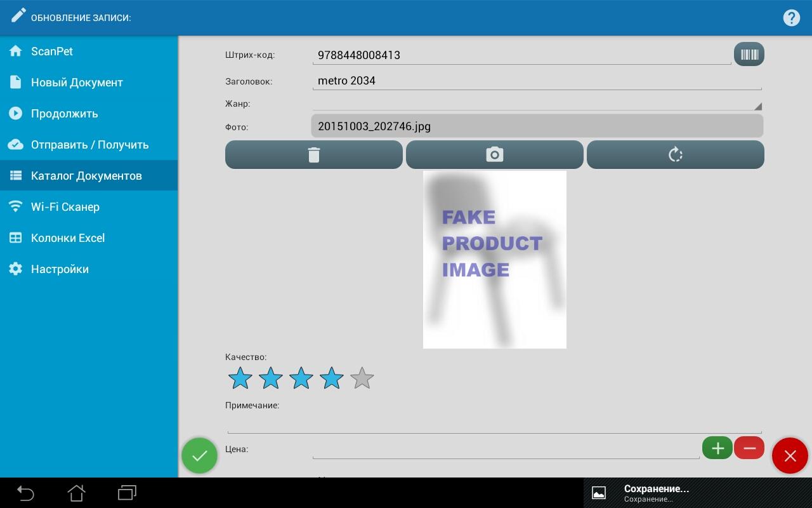Cancel with red X button
The width and height of the screenshot is (812, 508).
coord(790,455)
